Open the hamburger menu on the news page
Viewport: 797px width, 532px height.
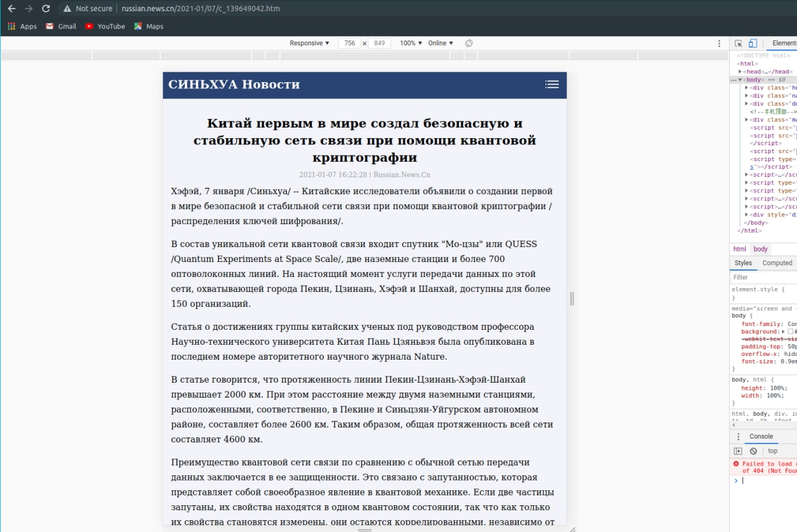pos(552,85)
